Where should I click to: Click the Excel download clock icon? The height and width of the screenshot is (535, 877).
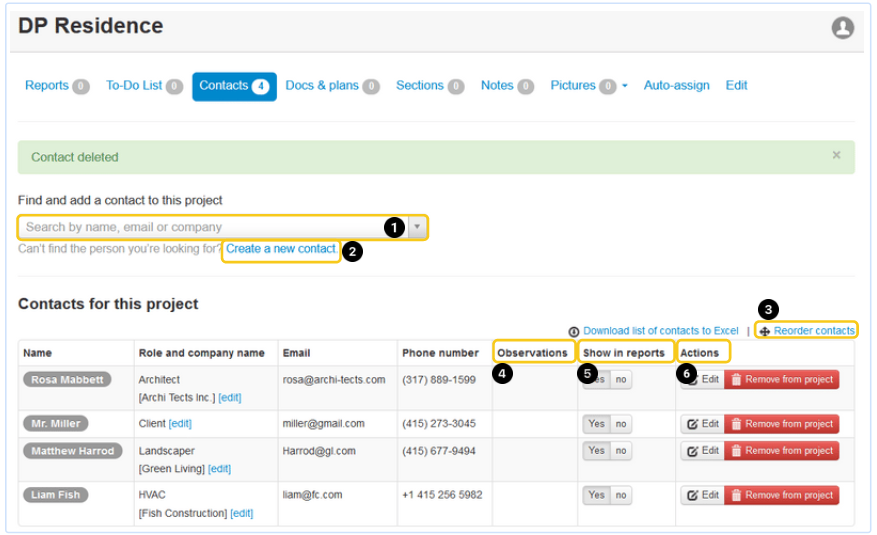(x=573, y=332)
